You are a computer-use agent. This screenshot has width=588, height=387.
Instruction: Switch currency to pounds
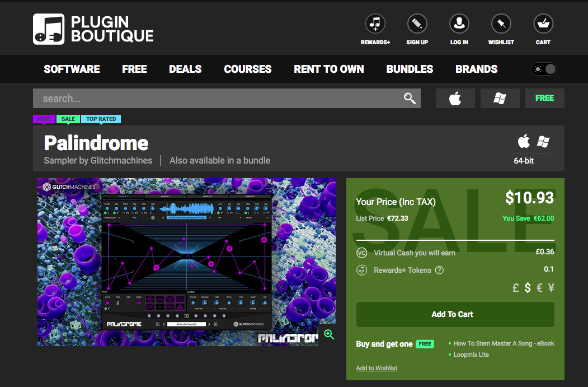516,287
